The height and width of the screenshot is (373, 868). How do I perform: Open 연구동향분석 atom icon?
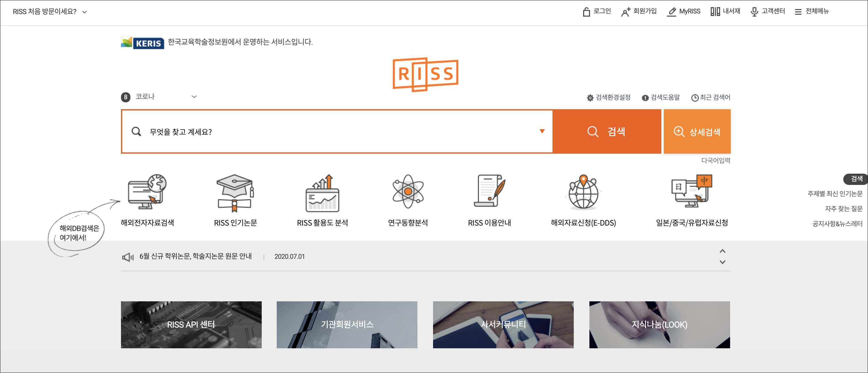(x=408, y=192)
